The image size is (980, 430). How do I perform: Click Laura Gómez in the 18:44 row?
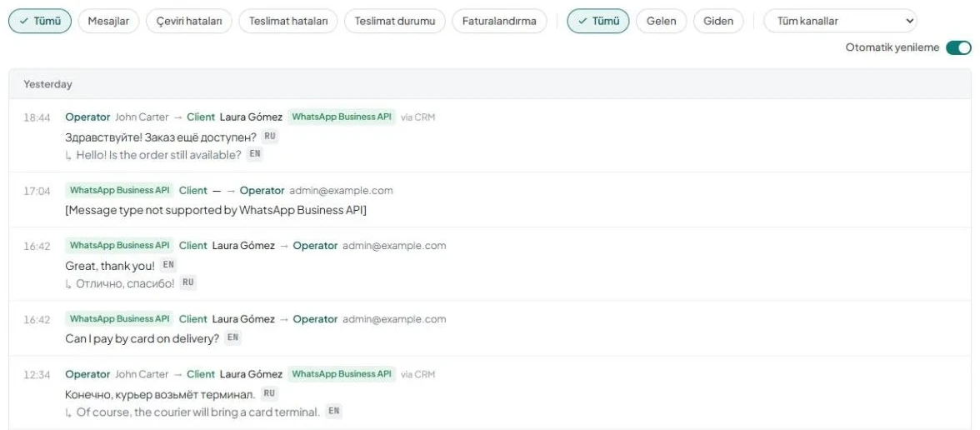pos(252,117)
